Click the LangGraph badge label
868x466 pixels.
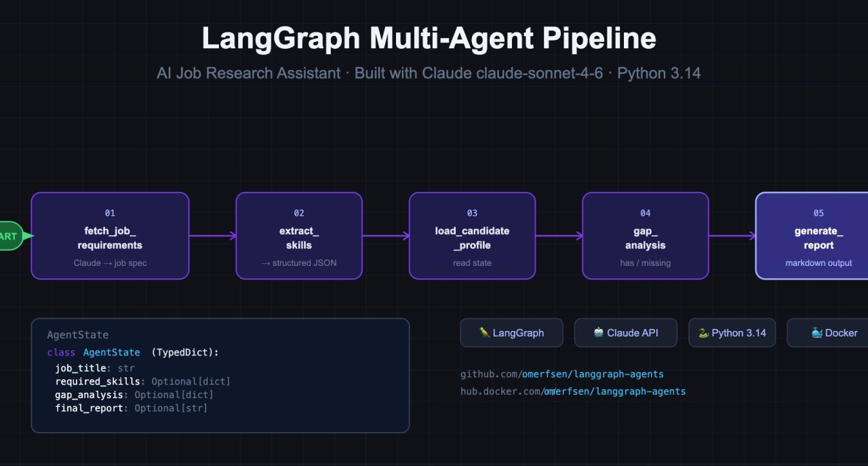coord(518,333)
